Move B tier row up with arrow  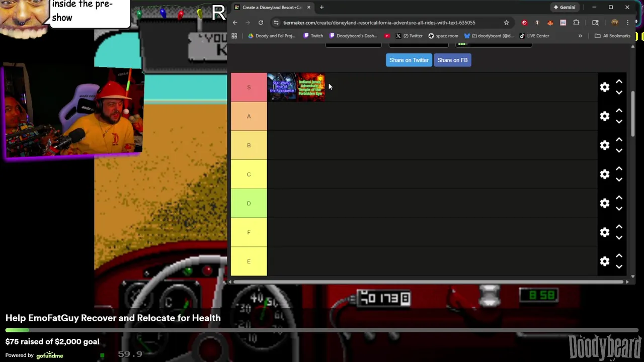coord(619,140)
